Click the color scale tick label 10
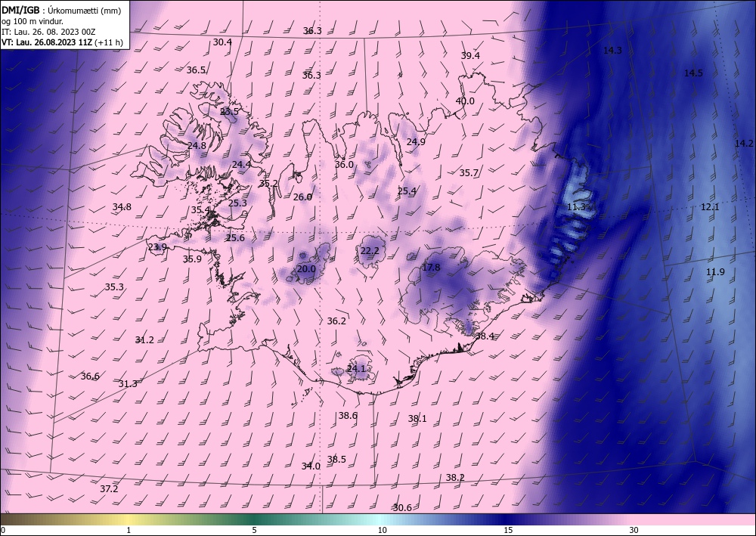 [x=383, y=530]
